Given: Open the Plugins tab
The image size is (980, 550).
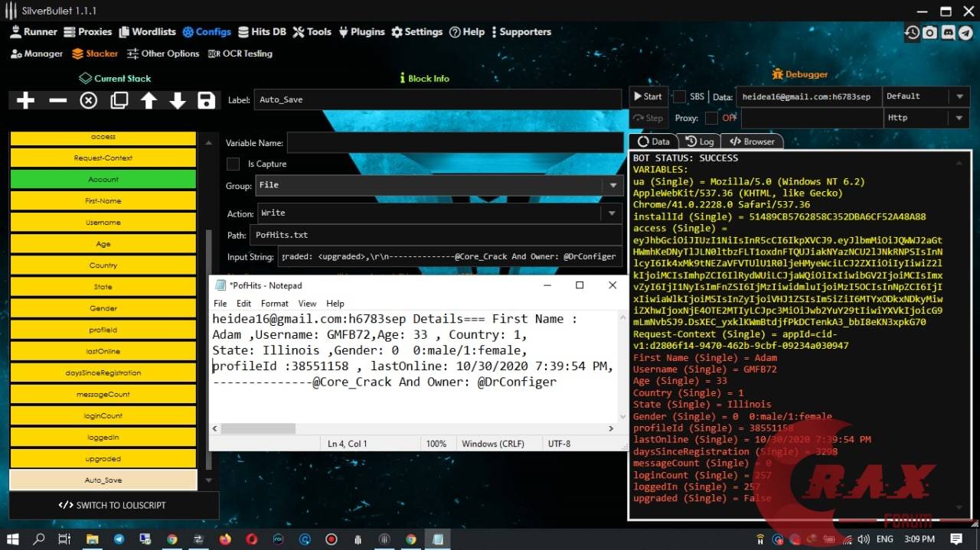Looking at the screenshot, I should click(361, 31).
